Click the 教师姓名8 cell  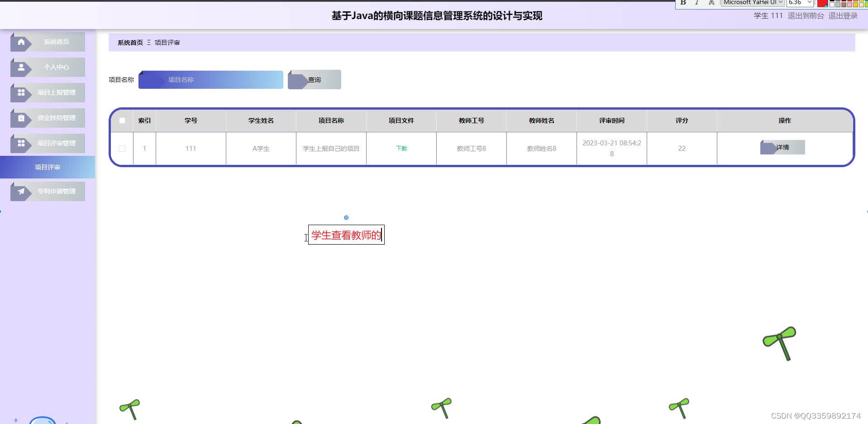point(542,149)
